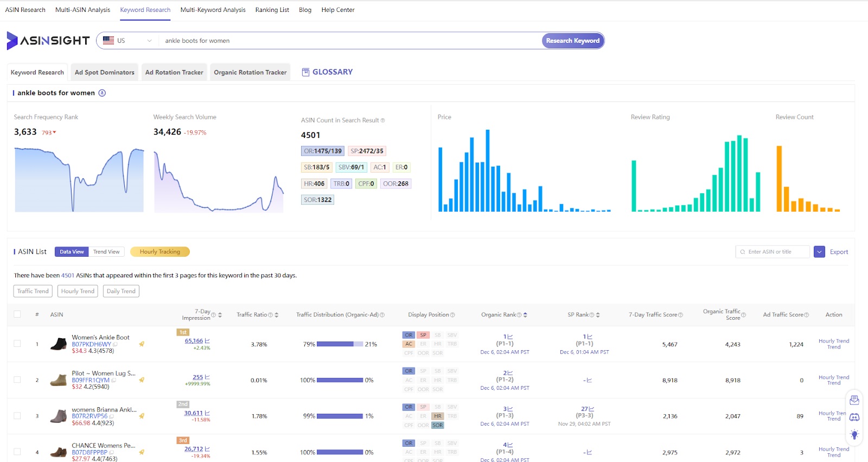This screenshot has width=868, height=462.
Task: Expand the dropdown arrow next to Export
Action: tap(820, 252)
